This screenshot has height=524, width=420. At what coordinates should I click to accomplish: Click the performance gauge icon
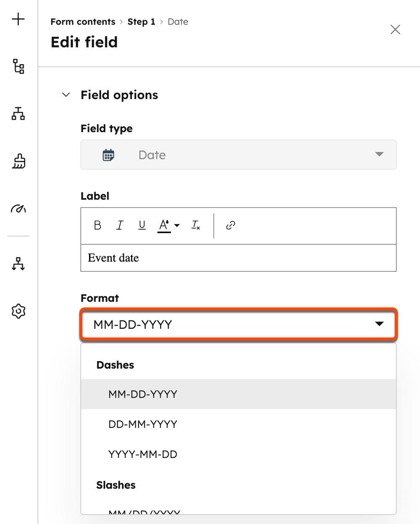[18, 209]
